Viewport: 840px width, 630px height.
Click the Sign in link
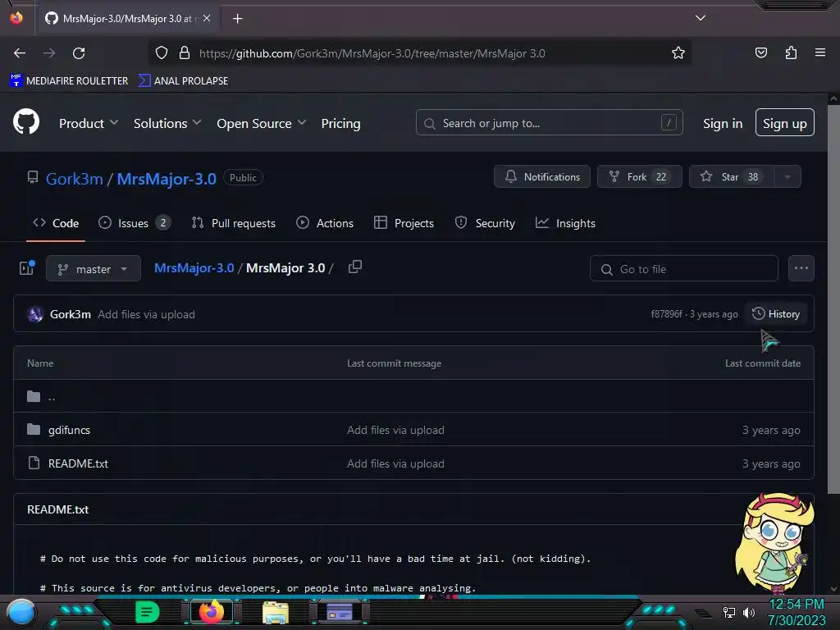[723, 123]
